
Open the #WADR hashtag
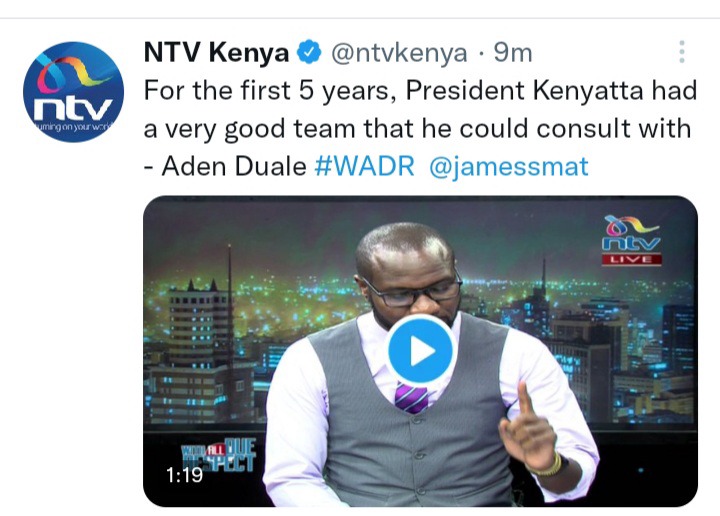(x=365, y=166)
